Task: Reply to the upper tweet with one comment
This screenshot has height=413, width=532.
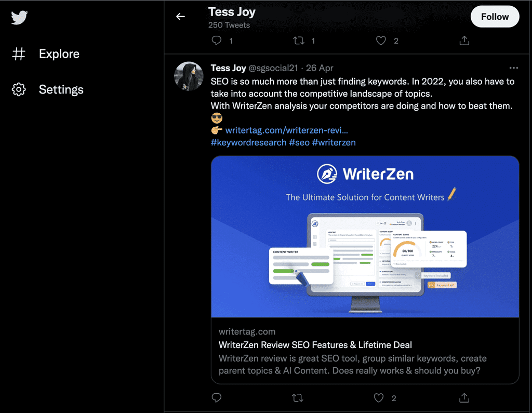Action: 217,41
